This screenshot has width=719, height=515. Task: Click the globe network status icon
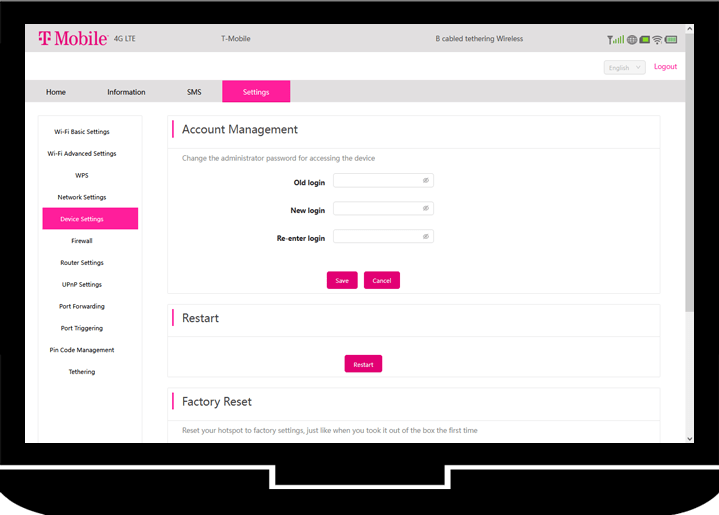click(x=631, y=40)
